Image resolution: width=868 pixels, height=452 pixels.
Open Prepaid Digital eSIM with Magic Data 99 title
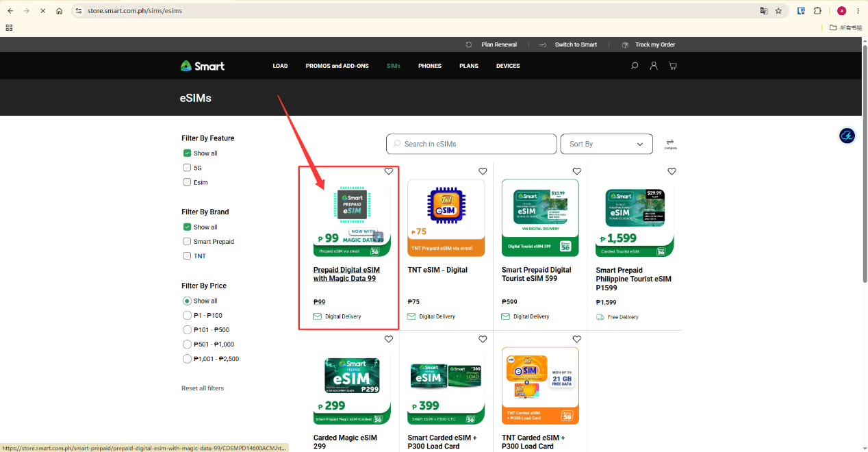tap(346, 274)
